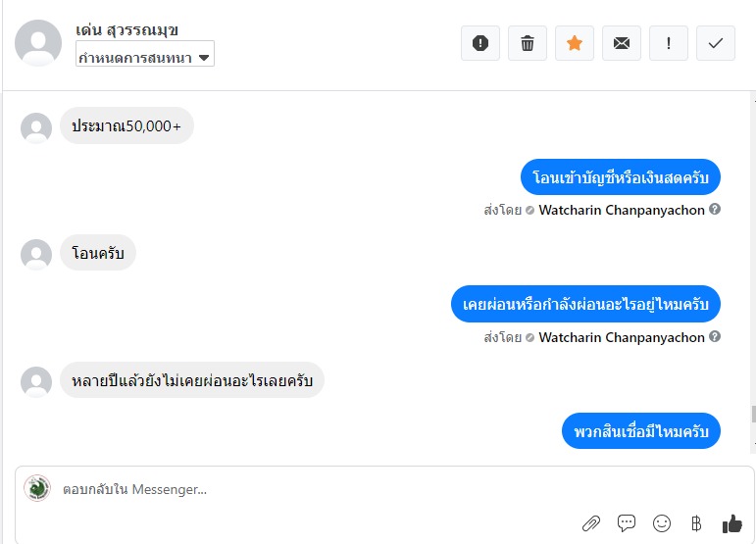Click help icon beside first Watcharin Chanpanyachon

(x=715, y=209)
